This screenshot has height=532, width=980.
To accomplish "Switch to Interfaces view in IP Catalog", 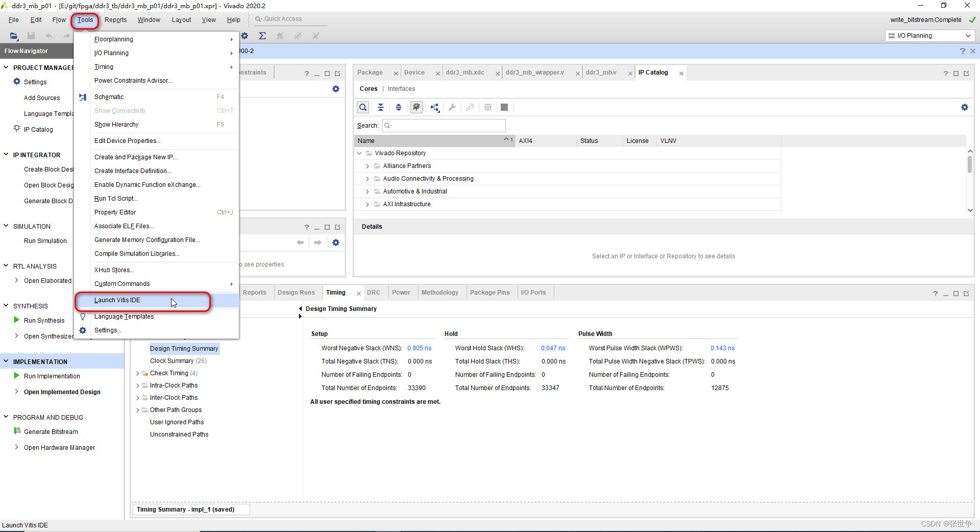I will click(401, 89).
